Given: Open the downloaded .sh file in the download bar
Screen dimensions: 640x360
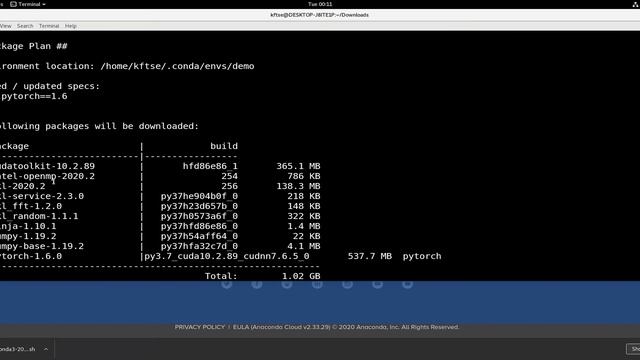Looking at the screenshot, I should point(18,349).
